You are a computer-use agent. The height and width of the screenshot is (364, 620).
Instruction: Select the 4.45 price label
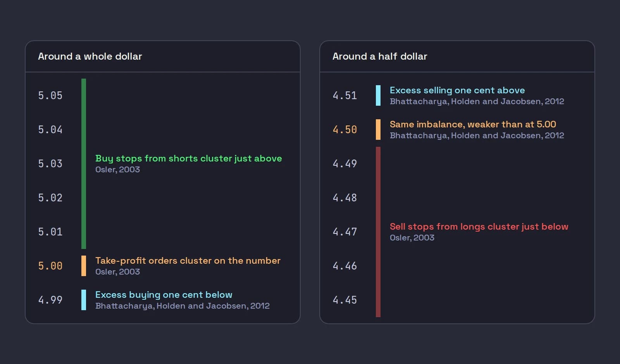[345, 300]
